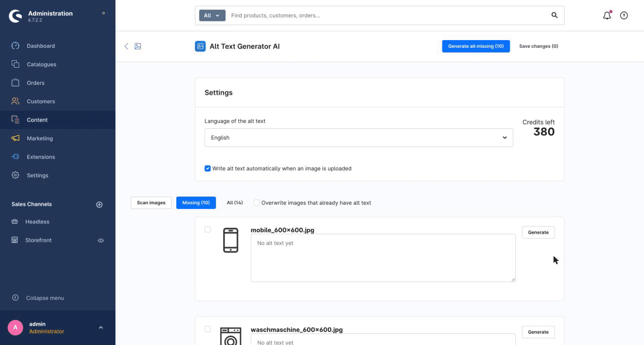
Task: Click the search magnifier icon
Action: coord(555,15)
